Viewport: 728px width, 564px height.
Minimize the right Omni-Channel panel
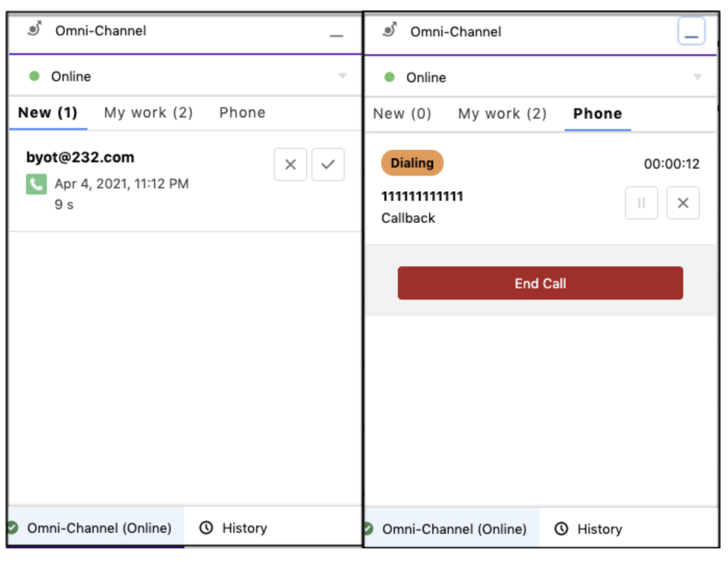691,31
